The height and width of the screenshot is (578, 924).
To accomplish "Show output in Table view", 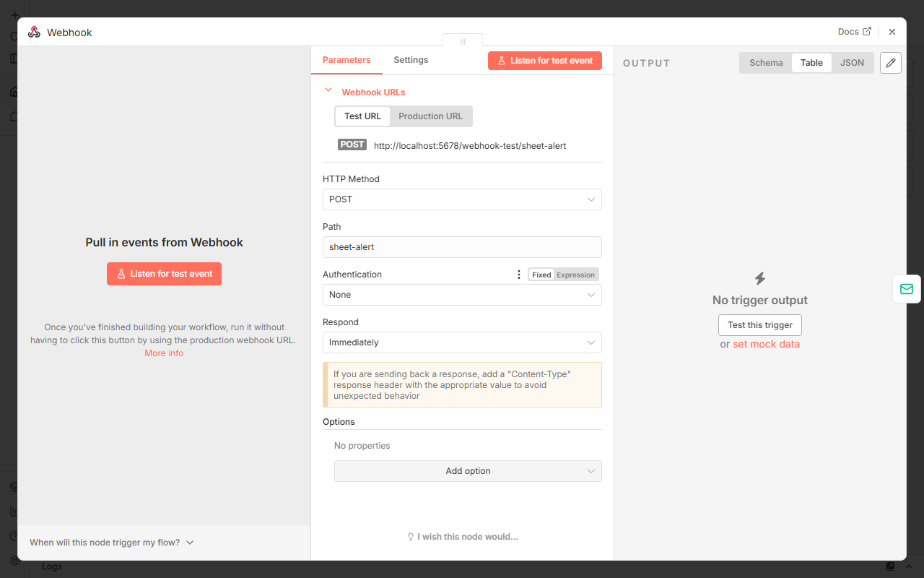I will [x=811, y=63].
